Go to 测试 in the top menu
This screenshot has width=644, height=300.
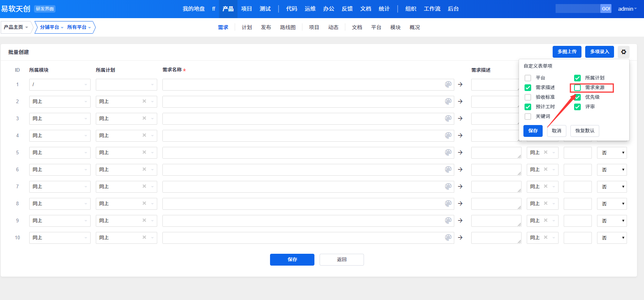[x=265, y=9]
